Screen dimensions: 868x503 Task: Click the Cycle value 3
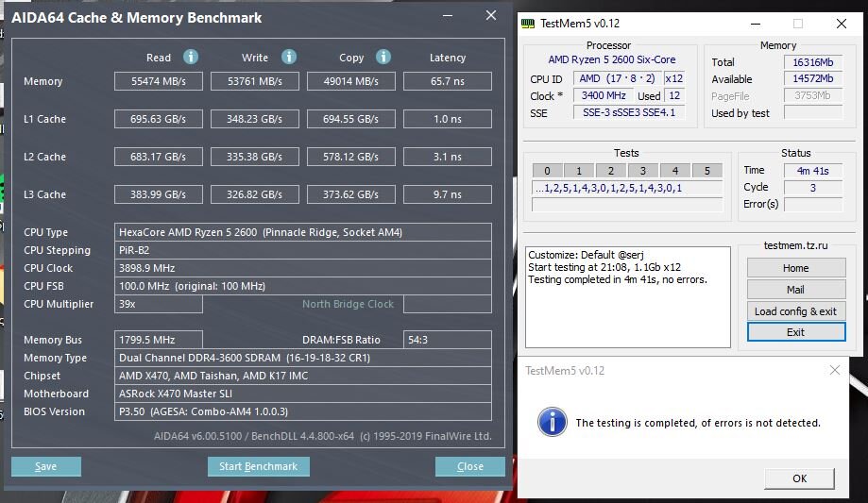(x=812, y=188)
